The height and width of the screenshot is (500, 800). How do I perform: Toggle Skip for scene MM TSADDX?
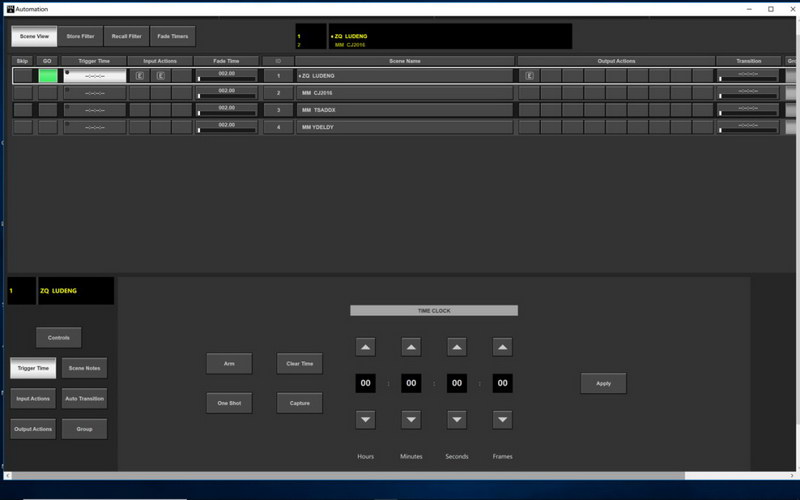[22, 110]
